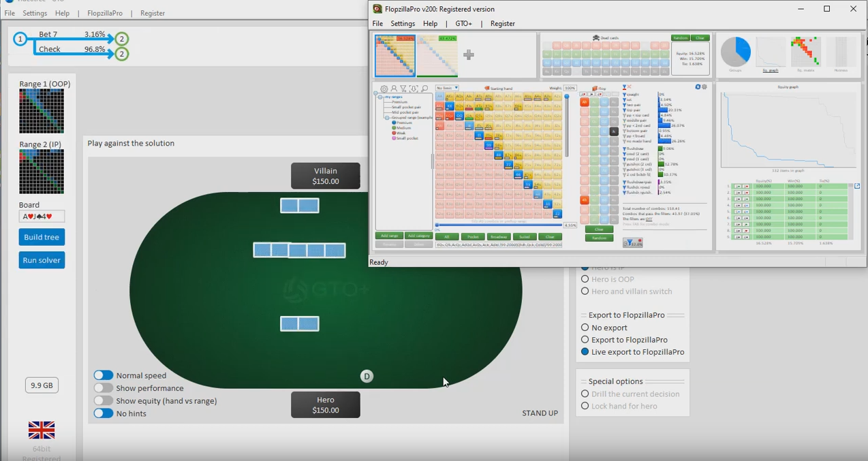The height and width of the screenshot is (461, 868).
Task: Click the blue round icon above statistics
Action: [698, 87]
